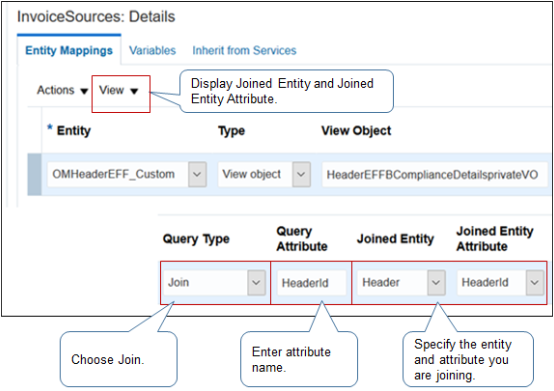Open the Entity Mappings tab

click(69, 51)
